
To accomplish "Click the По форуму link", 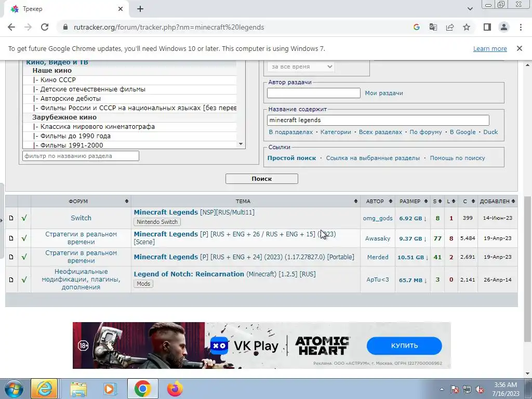I will pyautogui.click(x=425, y=132).
